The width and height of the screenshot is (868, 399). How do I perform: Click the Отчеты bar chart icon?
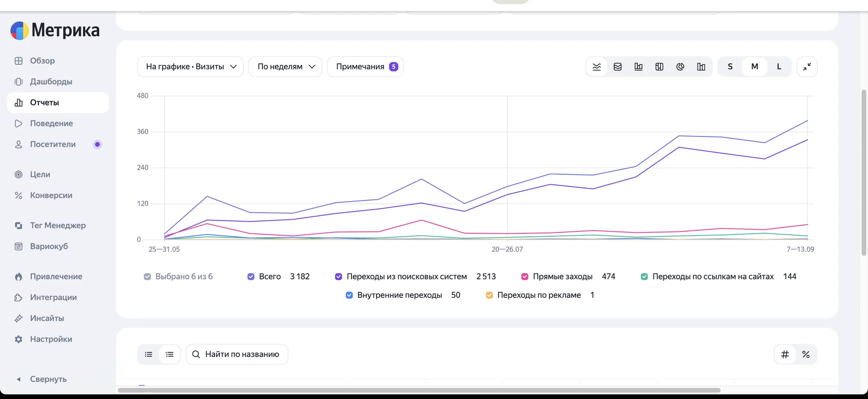[18, 103]
